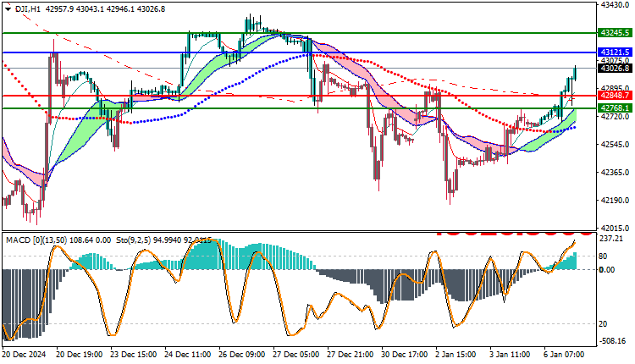This screenshot has width=635, height=364.
Task: Click the 3 Jan 11:00 time label
Action: click(x=511, y=355)
